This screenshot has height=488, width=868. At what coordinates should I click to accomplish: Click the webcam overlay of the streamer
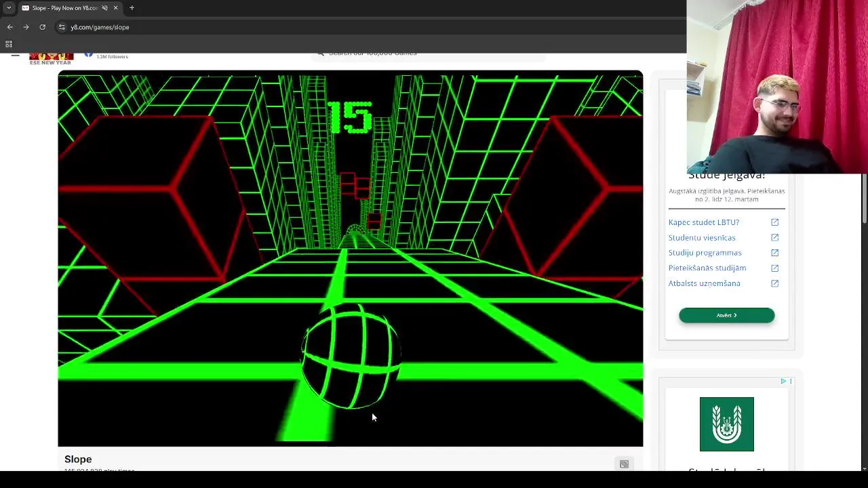[777, 87]
